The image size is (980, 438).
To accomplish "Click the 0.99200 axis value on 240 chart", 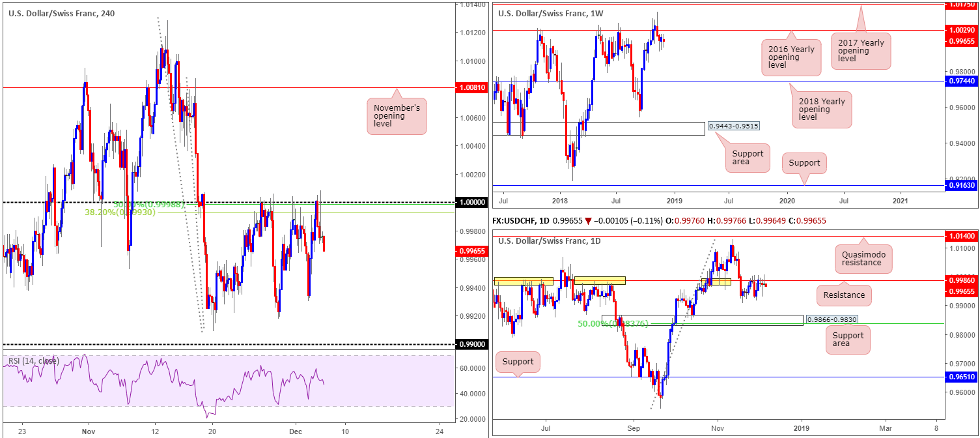I will (x=473, y=316).
